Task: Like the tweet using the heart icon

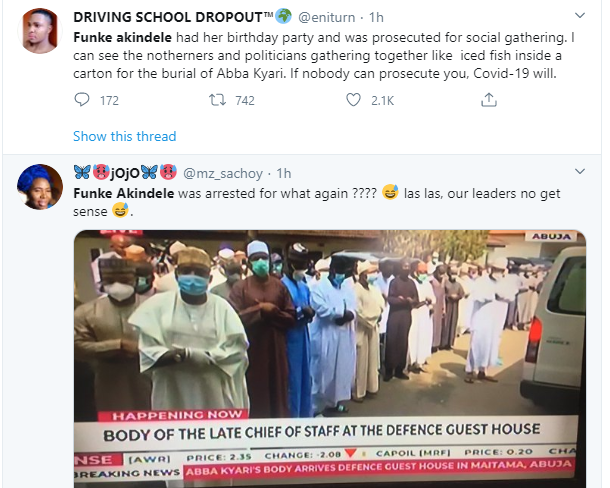Action: pos(352,100)
